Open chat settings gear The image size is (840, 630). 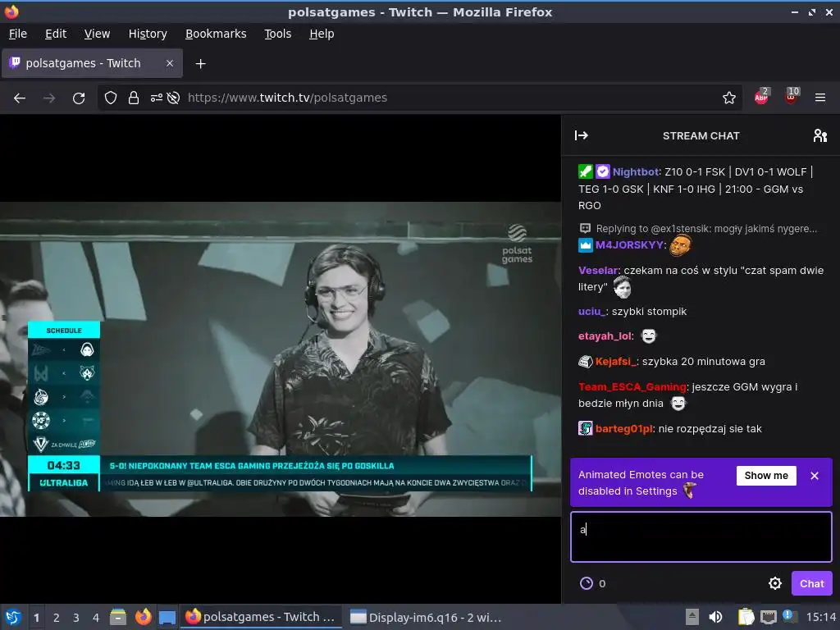775,583
